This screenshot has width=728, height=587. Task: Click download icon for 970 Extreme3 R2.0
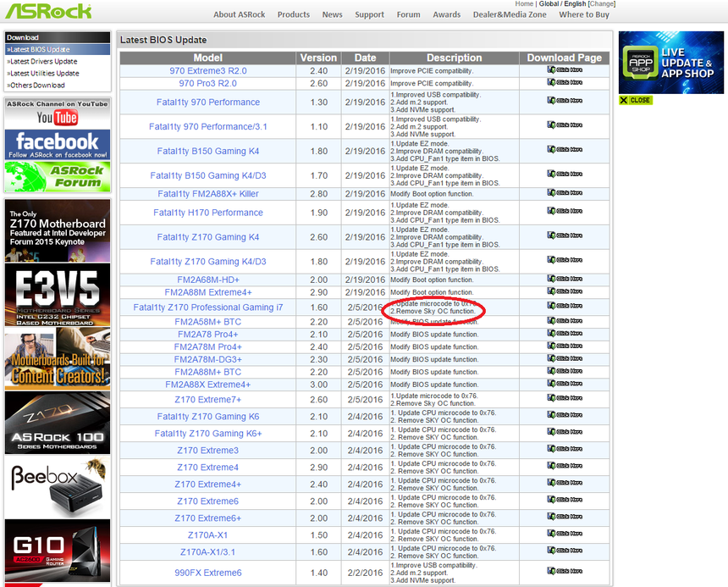coord(564,70)
